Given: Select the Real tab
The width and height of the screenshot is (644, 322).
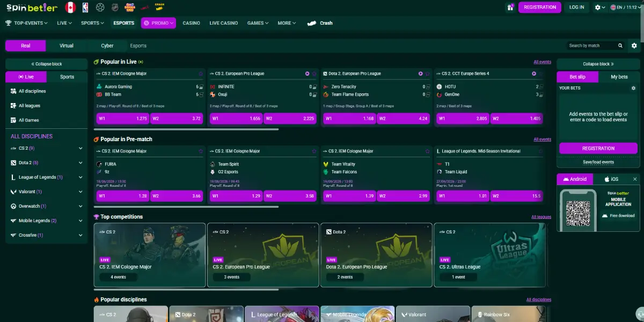Looking at the screenshot, I should pos(26,46).
